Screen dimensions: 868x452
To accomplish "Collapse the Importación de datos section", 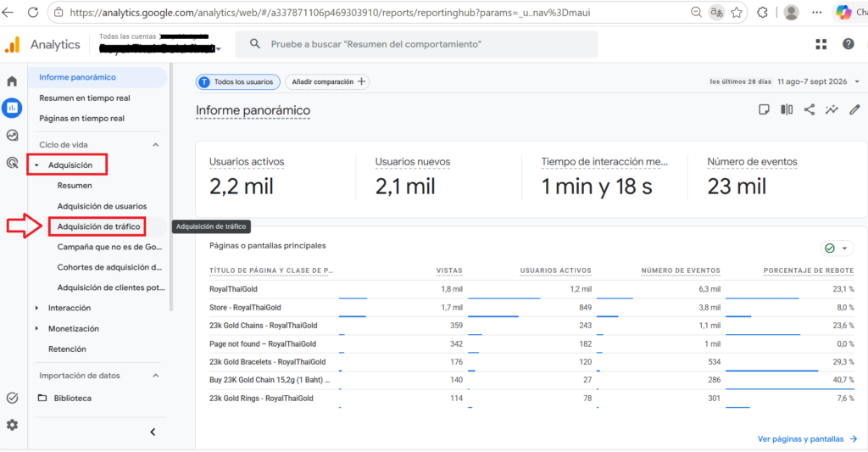I will [x=156, y=376].
